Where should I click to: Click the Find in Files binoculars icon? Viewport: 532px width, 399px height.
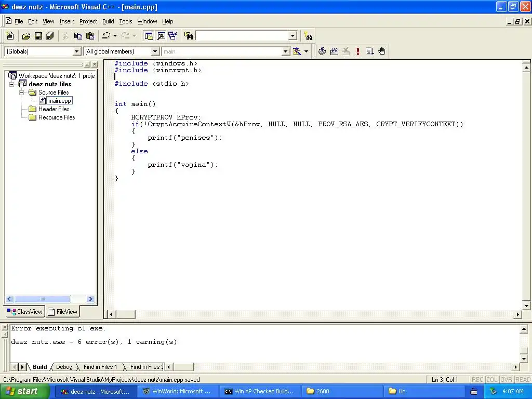click(189, 36)
